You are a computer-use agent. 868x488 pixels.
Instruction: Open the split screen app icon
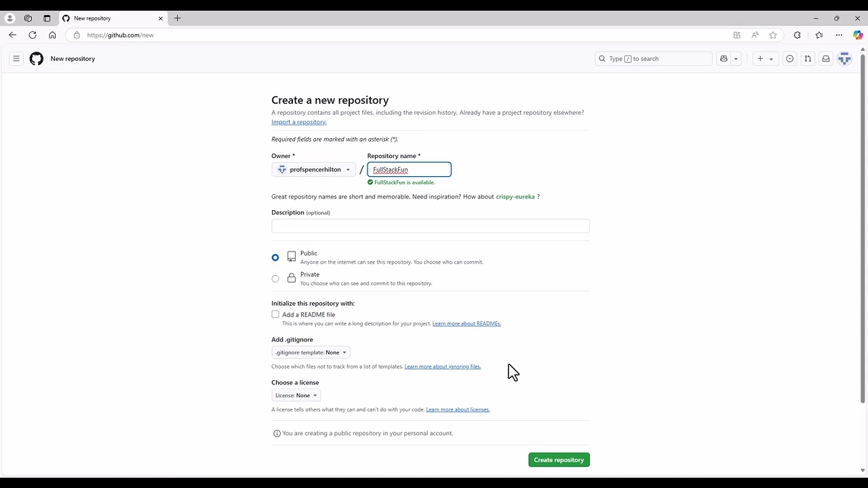click(x=736, y=35)
